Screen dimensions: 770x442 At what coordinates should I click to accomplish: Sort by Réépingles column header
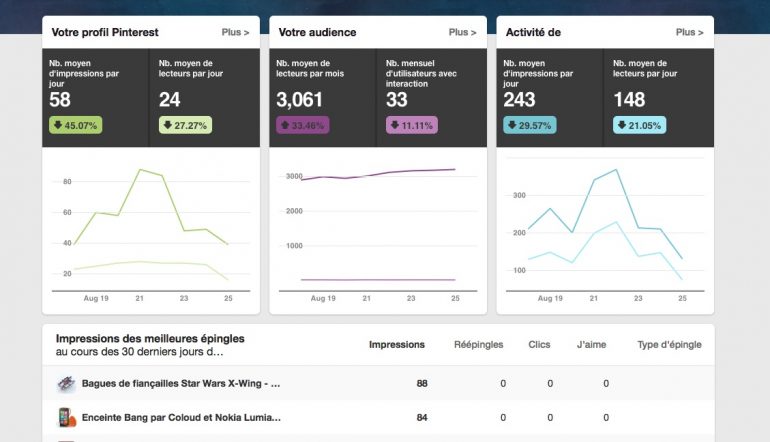[x=479, y=345]
